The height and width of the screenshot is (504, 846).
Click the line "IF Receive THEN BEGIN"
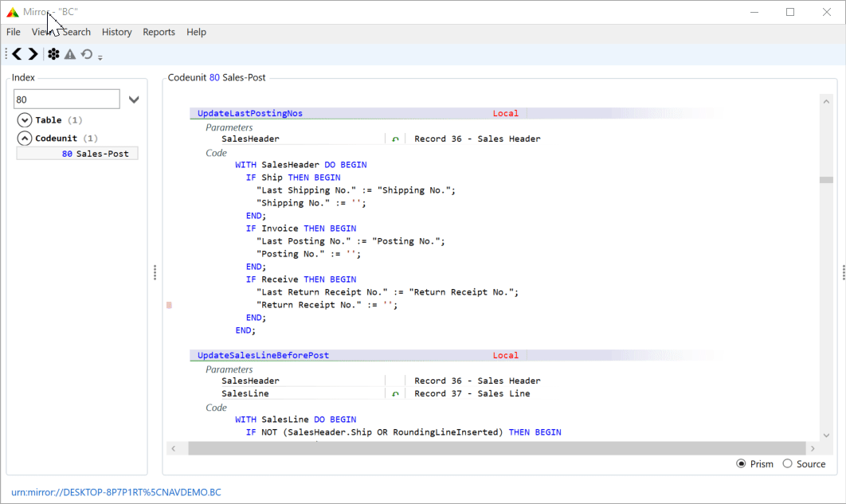point(301,279)
